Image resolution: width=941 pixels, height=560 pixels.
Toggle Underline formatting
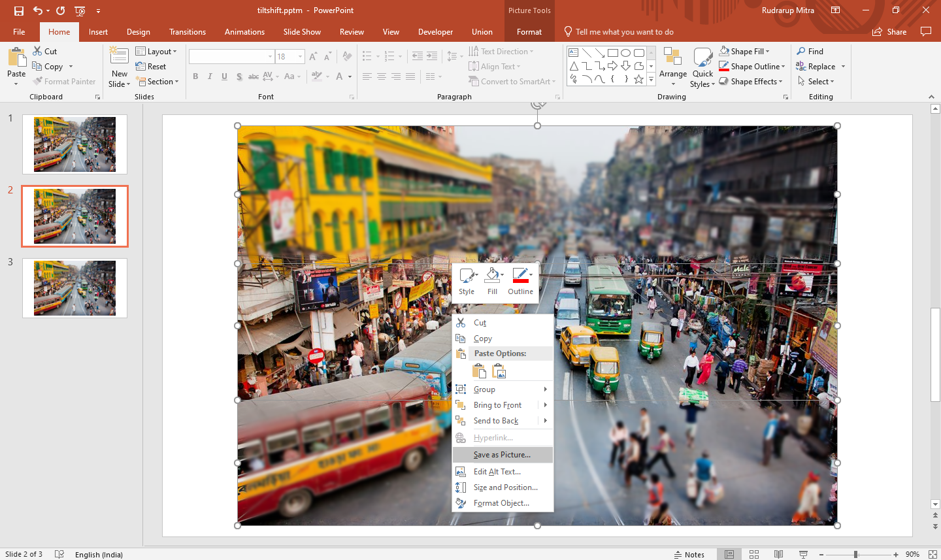pyautogui.click(x=224, y=76)
